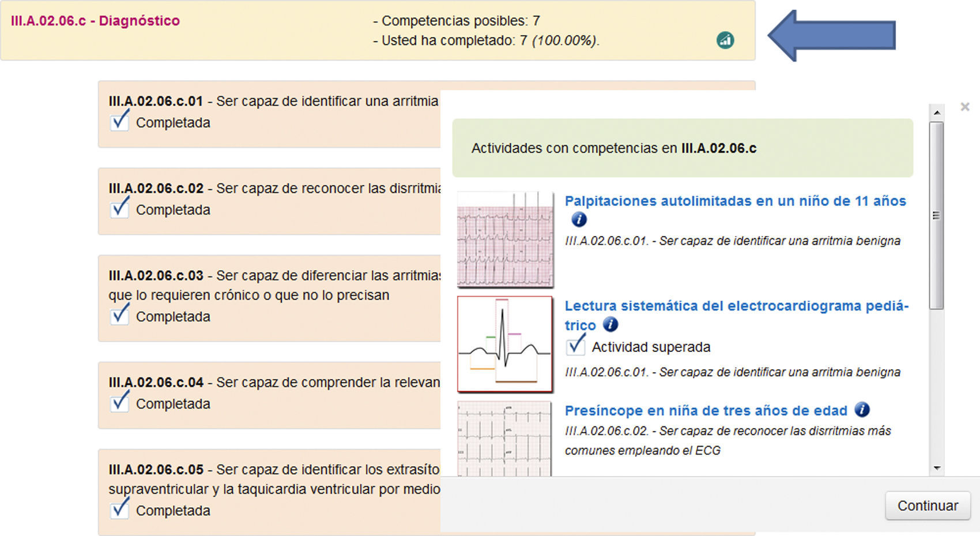This screenshot has width=980, height=536.
Task: Toggle Completada checkbox for competency c.04
Action: click(119, 403)
